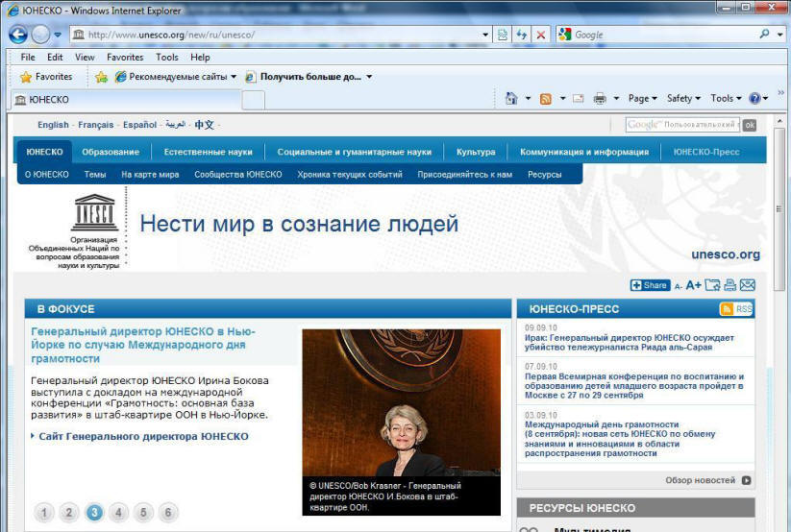
Task: Open the View menu
Action: (x=85, y=57)
